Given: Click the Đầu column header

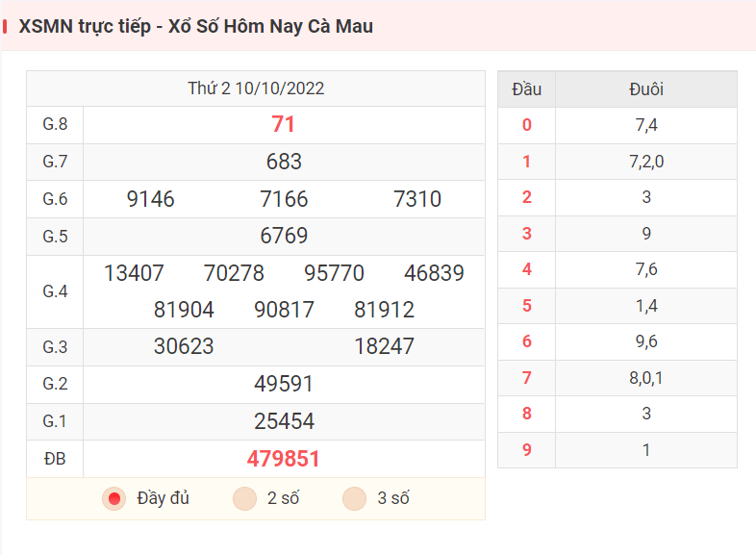Looking at the screenshot, I should [526, 89].
